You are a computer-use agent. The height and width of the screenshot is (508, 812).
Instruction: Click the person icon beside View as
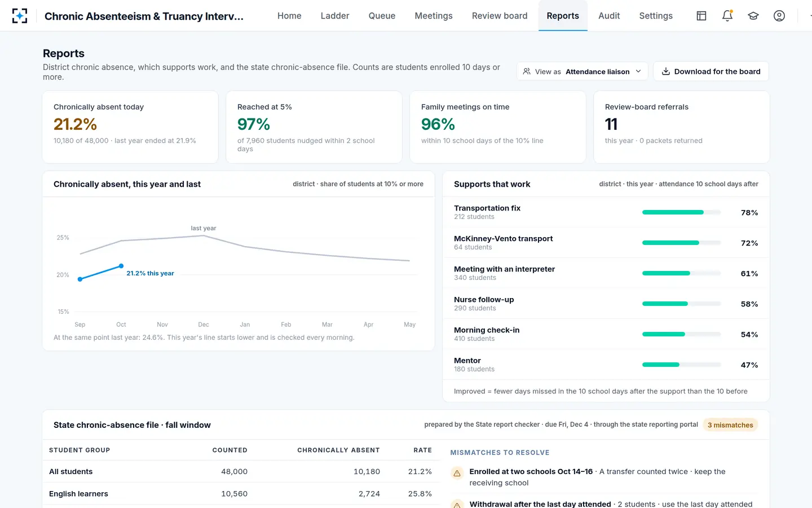(x=527, y=72)
